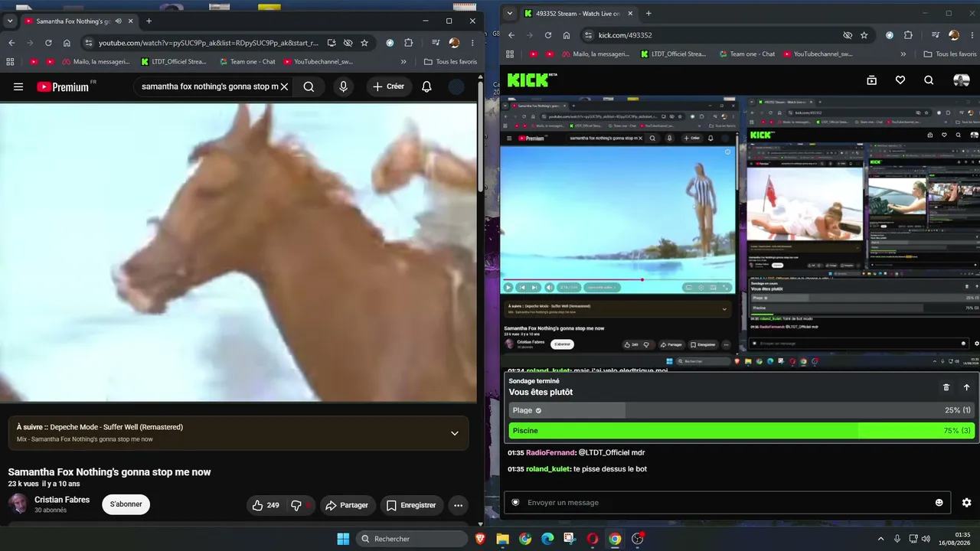Viewport: 980px width, 551px height.
Task: Launch Brave from the taskbar
Action: coord(480,539)
